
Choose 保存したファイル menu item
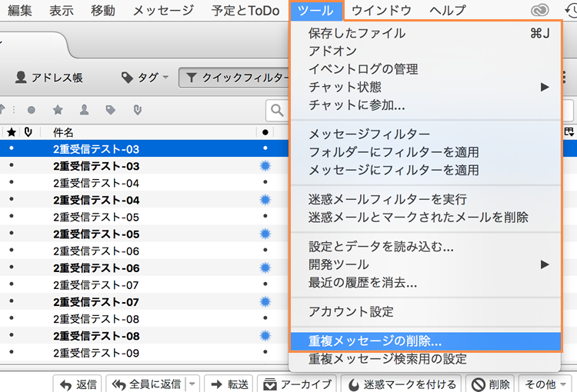click(x=425, y=33)
